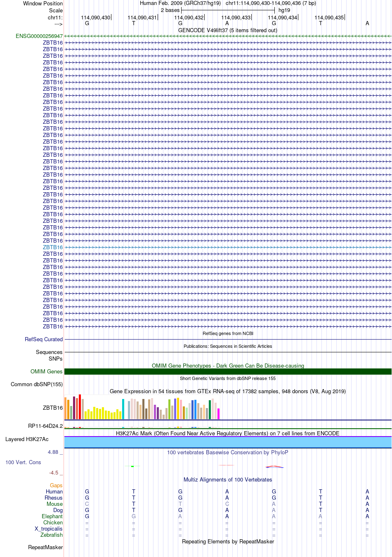Click the window position coordinates chr11:114,090,430-114,090,436
The width and height of the screenshot is (392, 557).
[271, 3]
